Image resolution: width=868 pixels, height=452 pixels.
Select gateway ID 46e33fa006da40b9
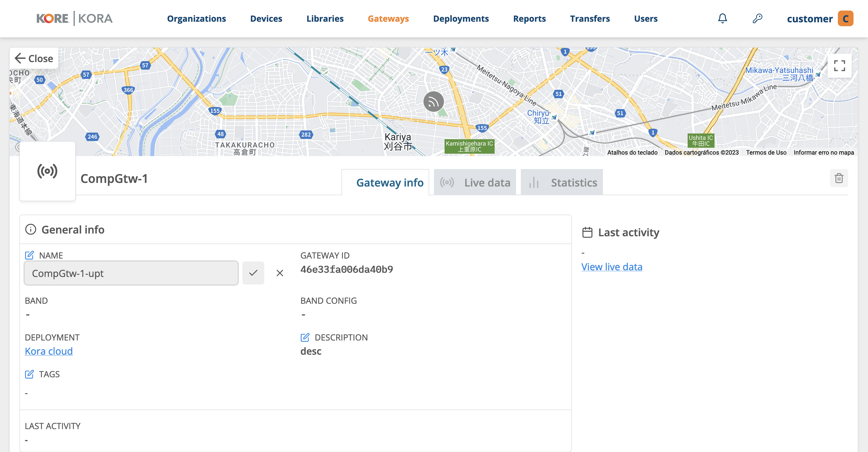tap(347, 269)
